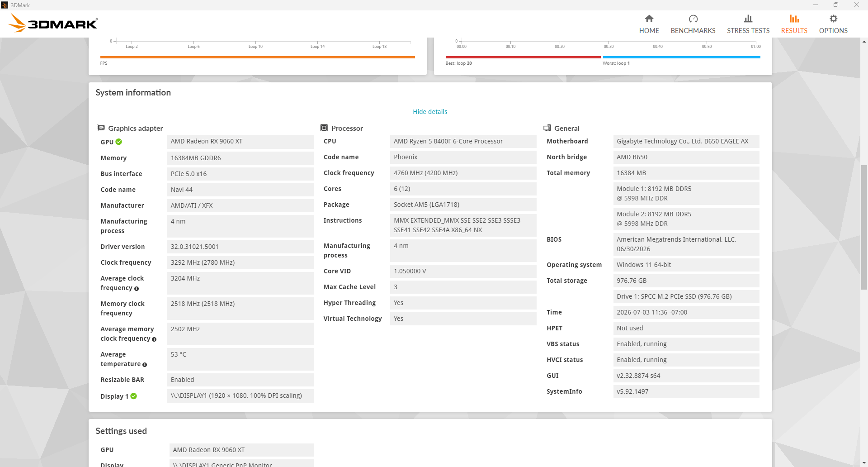The image size is (868, 467).
Task: Select the '4760 MHz (4200 MHz)' CPU clock value
Action: 463,173
